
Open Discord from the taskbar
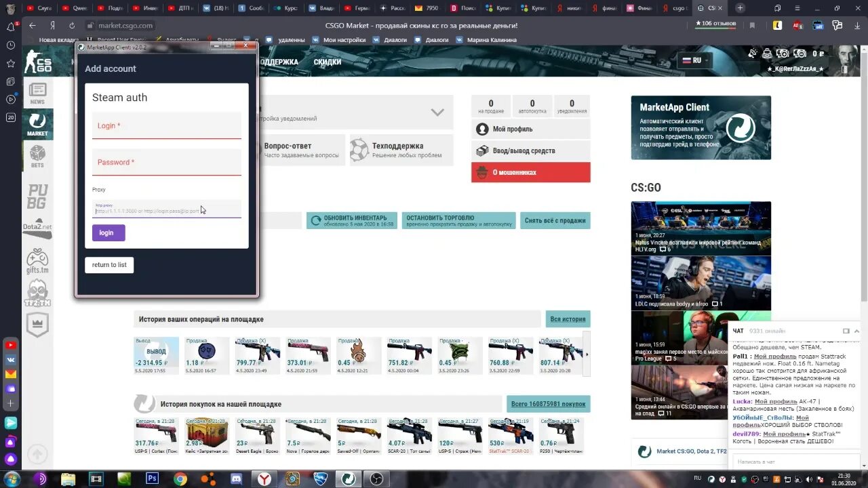[x=236, y=479]
